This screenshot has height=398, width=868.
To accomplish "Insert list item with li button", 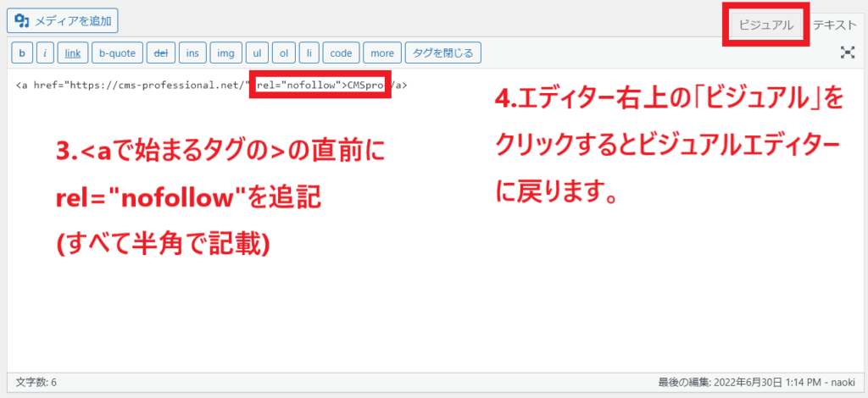I will [309, 53].
